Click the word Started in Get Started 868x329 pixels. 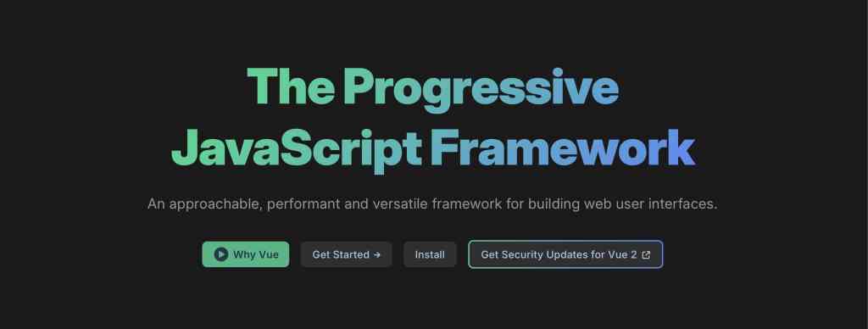pyautogui.click(x=351, y=254)
